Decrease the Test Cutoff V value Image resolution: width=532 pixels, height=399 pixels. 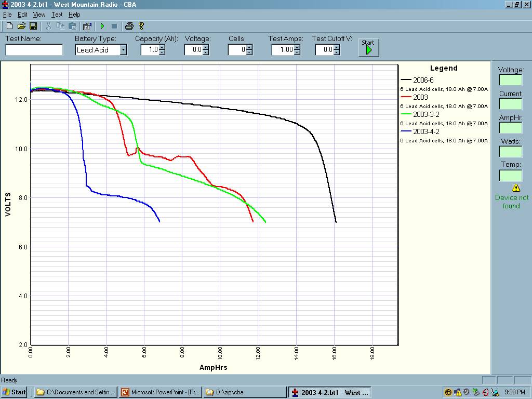pyautogui.click(x=337, y=52)
